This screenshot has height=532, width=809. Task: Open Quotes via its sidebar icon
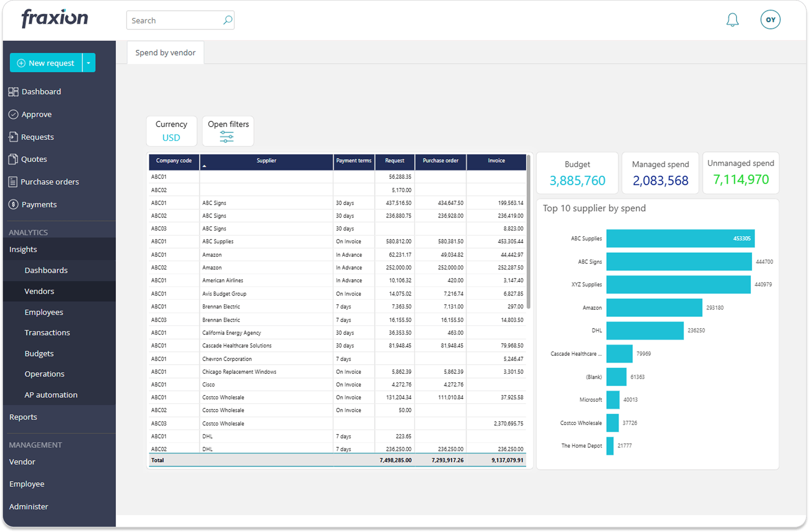14,159
